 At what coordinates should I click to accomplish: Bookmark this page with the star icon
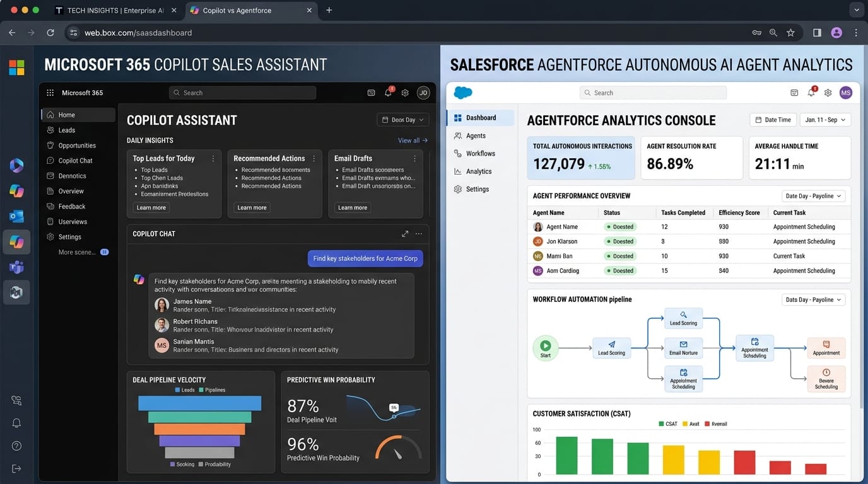[x=790, y=33]
